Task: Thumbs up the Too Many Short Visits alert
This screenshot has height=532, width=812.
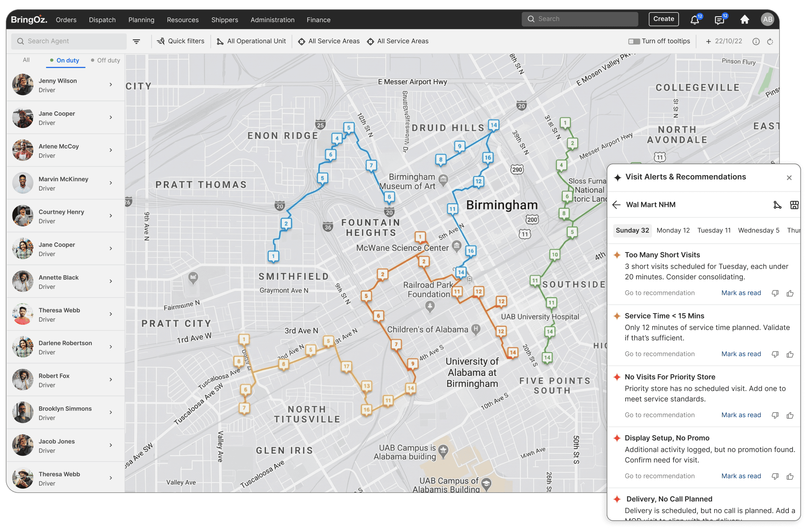Action: 790,293
